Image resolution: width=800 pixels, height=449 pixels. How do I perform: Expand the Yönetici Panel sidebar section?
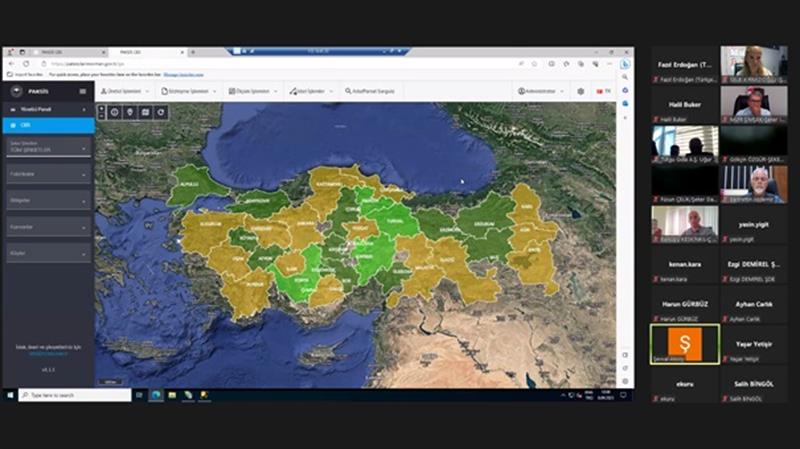pos(47,109)
